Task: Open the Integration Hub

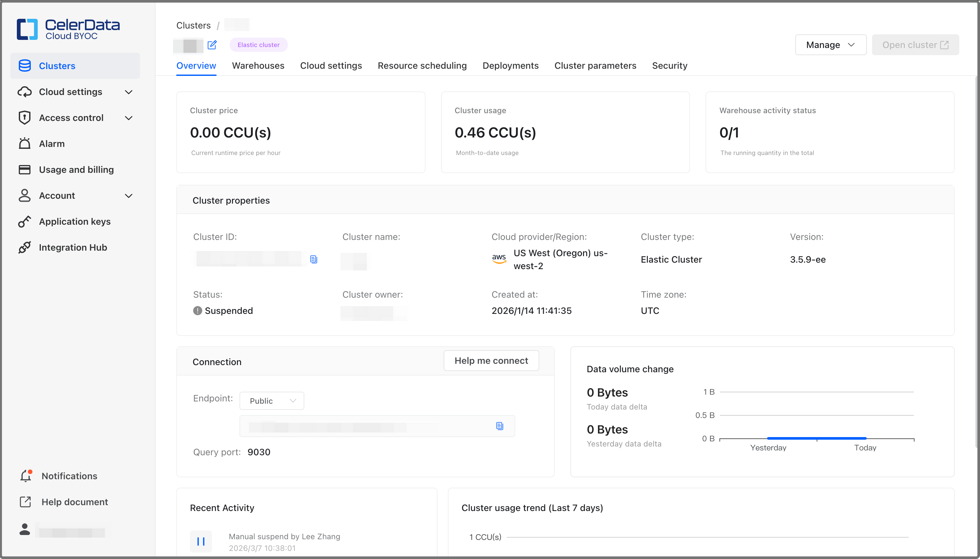Action: click(73, 247)
